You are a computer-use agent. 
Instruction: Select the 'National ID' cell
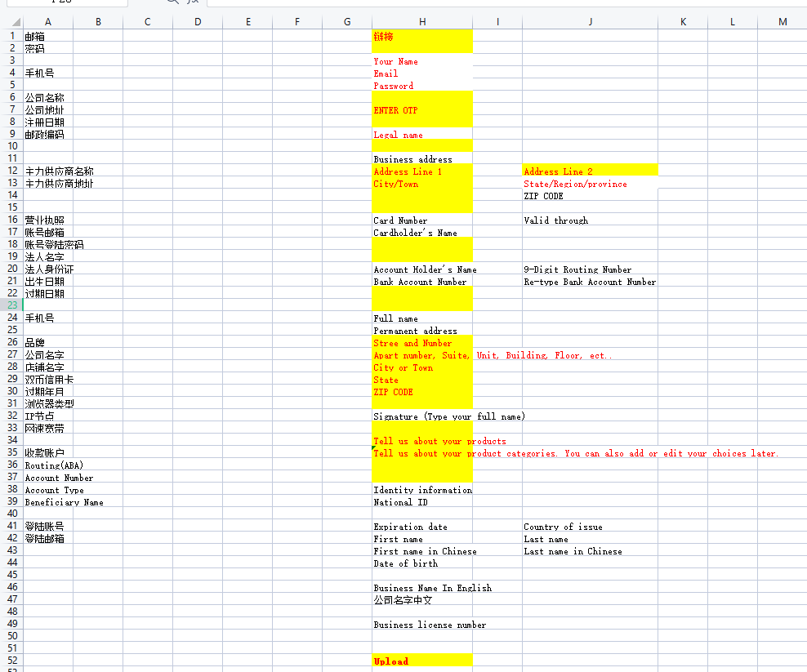point(422,501)
